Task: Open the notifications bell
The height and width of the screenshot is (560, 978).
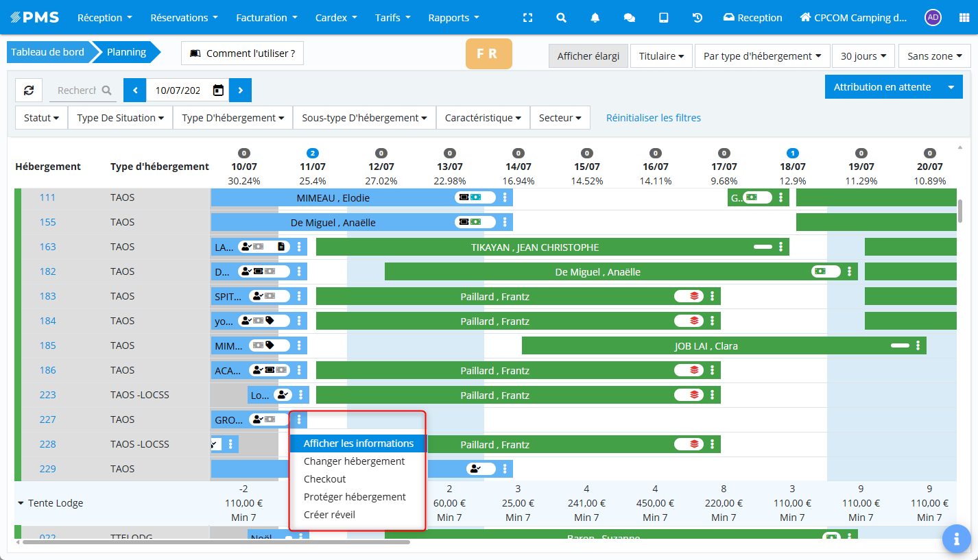Action: 595,18
